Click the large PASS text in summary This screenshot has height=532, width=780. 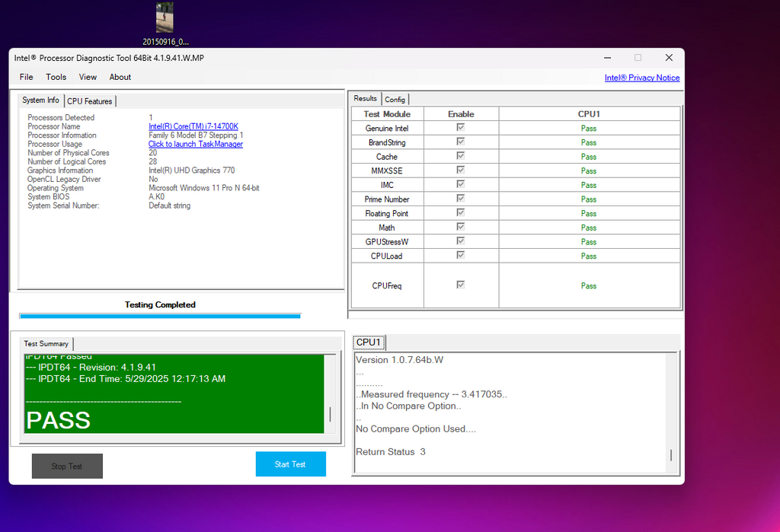tap(58, 420)
